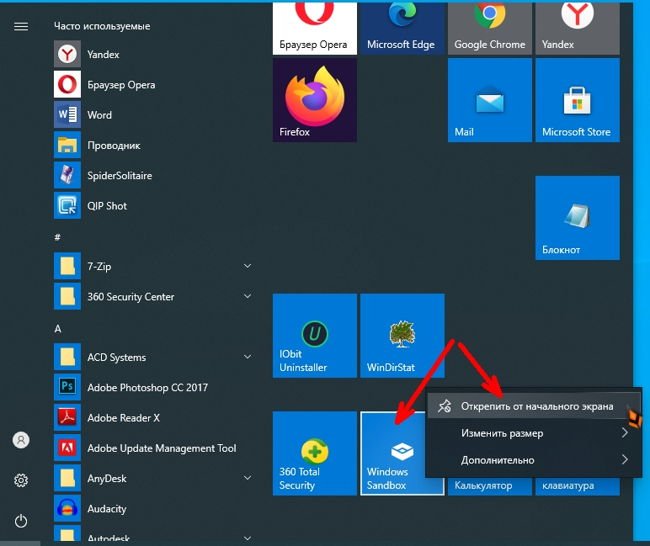Click the Браузер Opera tile

click(x=315, y=28)
